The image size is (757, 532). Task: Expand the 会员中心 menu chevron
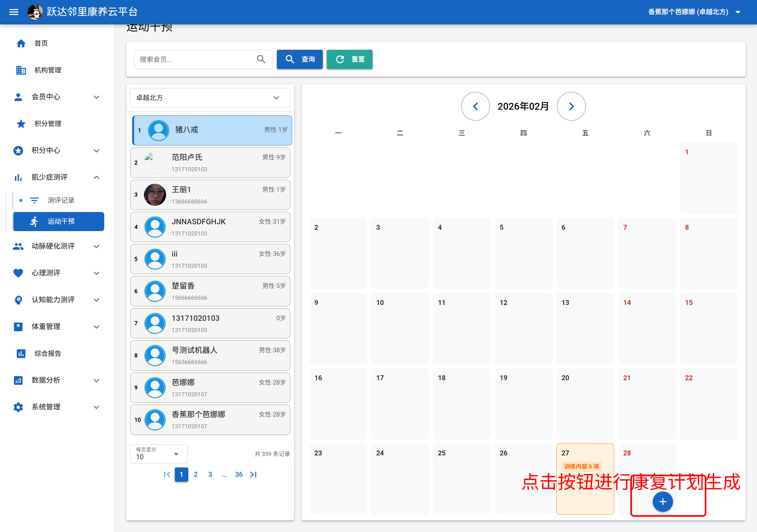pyautogui.click(x=96, y=97)
